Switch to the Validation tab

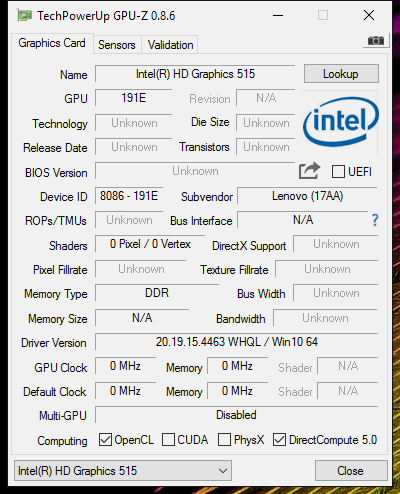pyautogui.click(x=170, y=45)
